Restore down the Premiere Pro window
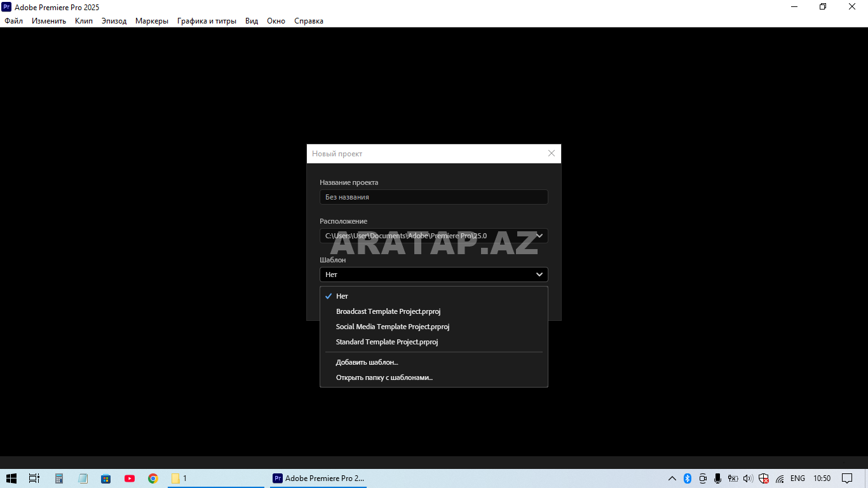The image size is (868, 488). pos(823,7)
